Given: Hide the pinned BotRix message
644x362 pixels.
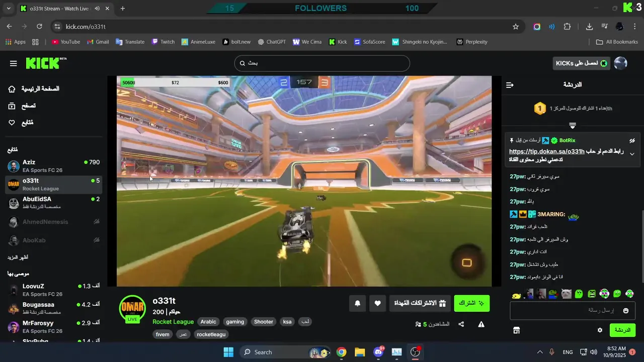Looking at the screenshot, I should (632, 141).
